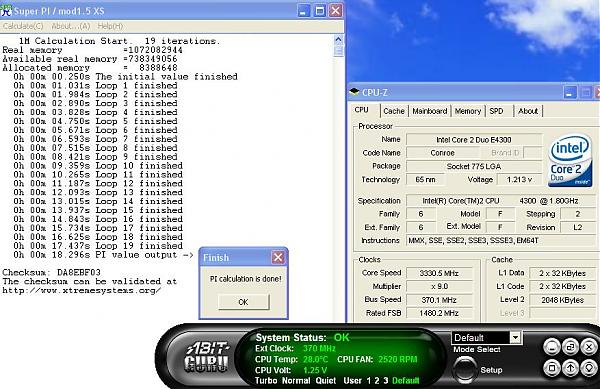The height and width of the screenshot is (389, 600).
Task: Click the CPU Temp 28.0°C reading
Action: [x=292, y=360]
